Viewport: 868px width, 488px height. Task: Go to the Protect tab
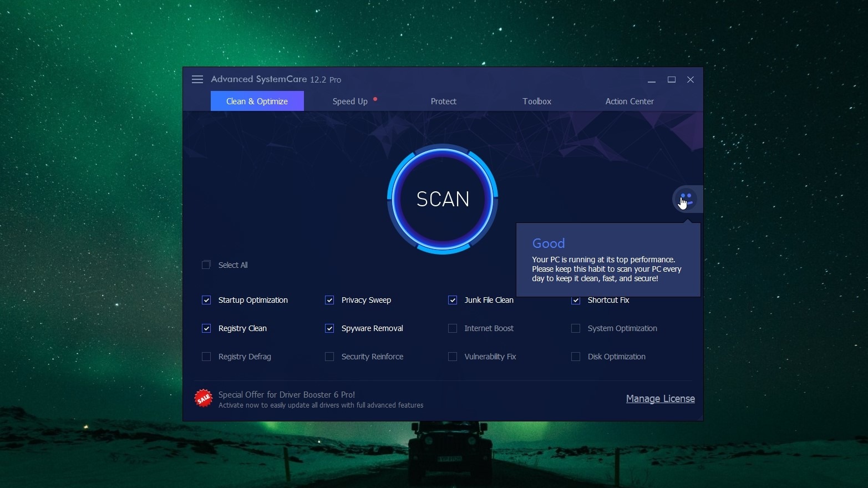(x=444, y=101)
